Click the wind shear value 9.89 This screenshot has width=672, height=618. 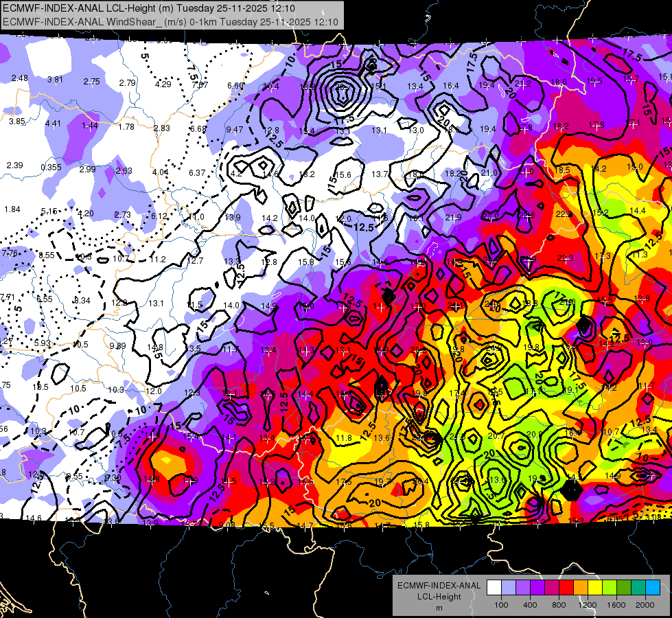pyautogui.click(x=117, y=345)
